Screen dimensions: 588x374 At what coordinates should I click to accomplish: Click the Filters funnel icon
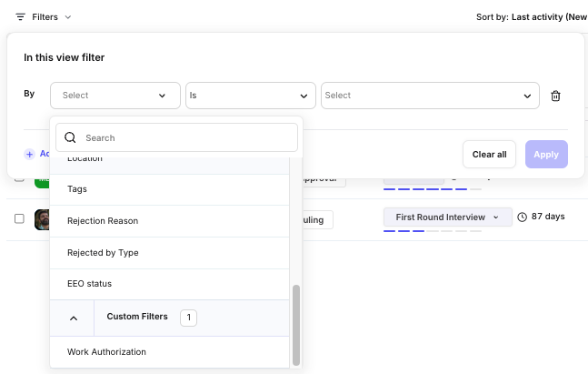(x=20, y=16)
